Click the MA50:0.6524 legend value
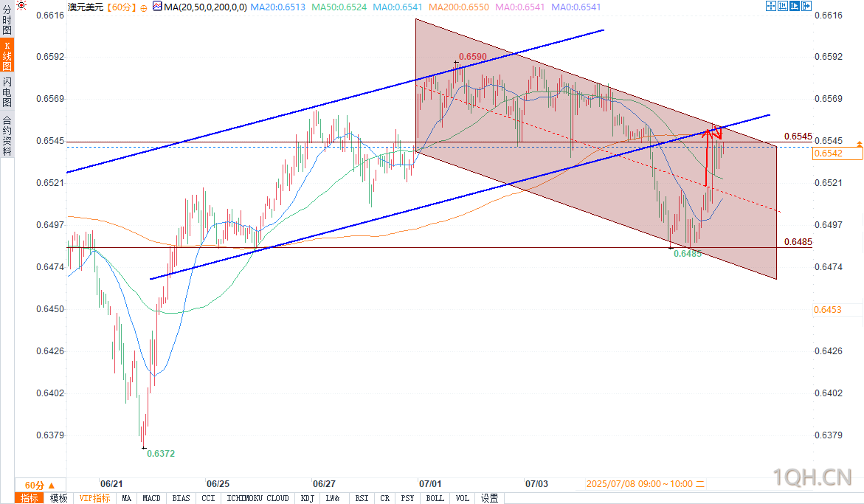The height and width of the screenshot is (504, 864). click(339, 7)
